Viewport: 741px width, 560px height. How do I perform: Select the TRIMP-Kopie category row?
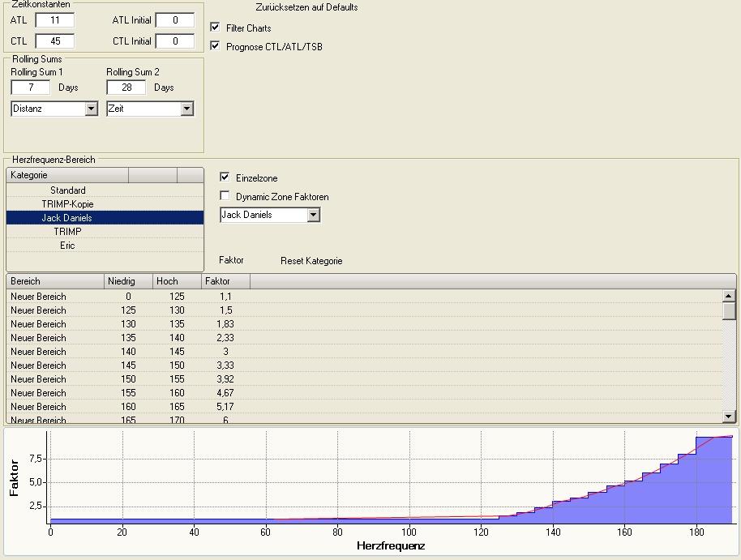coord(105,204)
